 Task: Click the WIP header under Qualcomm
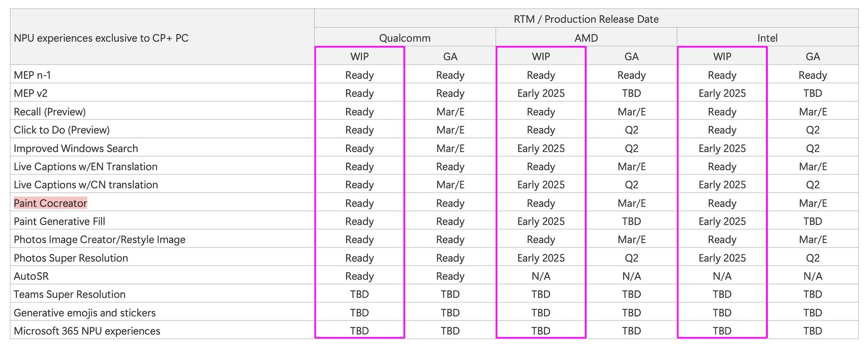[x=359, y=57]
